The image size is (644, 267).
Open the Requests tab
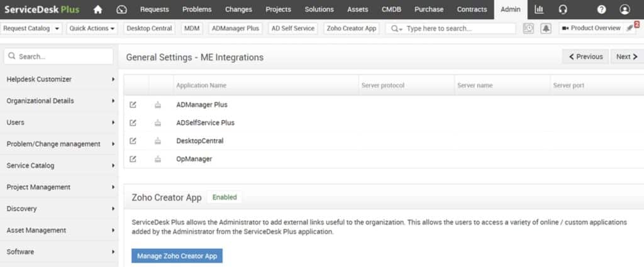[155, 9]
